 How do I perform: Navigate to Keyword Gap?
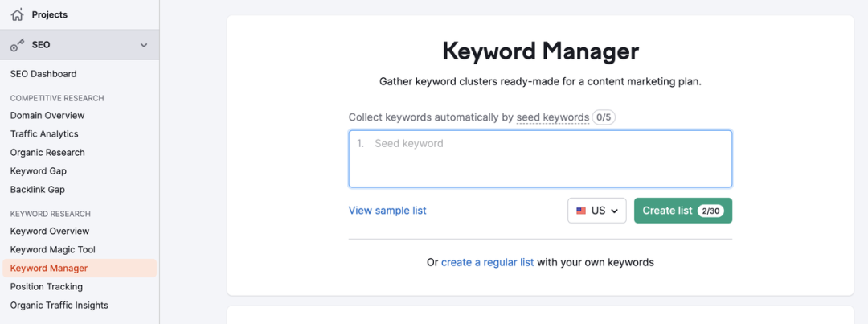pos(39,171)
